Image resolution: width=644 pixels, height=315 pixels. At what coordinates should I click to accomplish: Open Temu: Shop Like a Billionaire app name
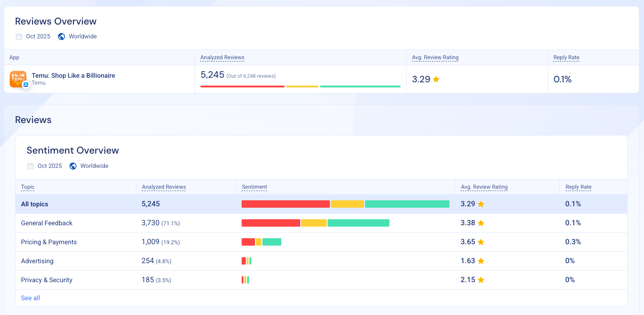click(73, 75)
